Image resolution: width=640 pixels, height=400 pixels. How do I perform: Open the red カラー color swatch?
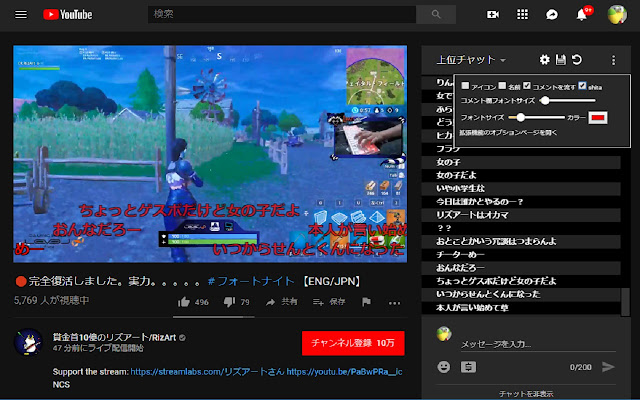(598, 118)
